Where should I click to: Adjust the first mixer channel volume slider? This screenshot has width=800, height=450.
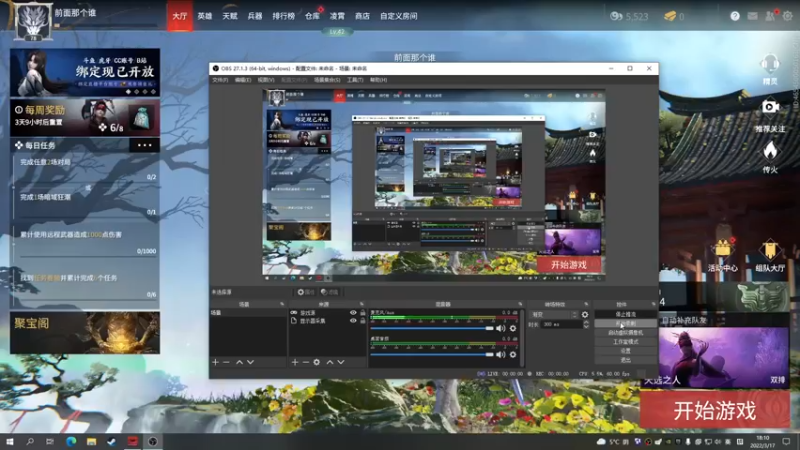[x=432, y=329]
